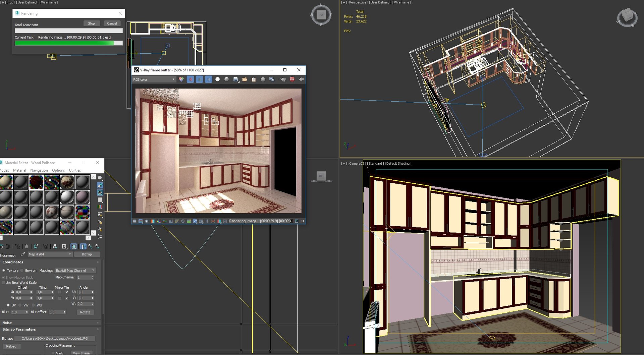This screenshot has height=355, width=644.
Task: Open the RGB color channel dropdown
Action: click(x=154, y=79)
